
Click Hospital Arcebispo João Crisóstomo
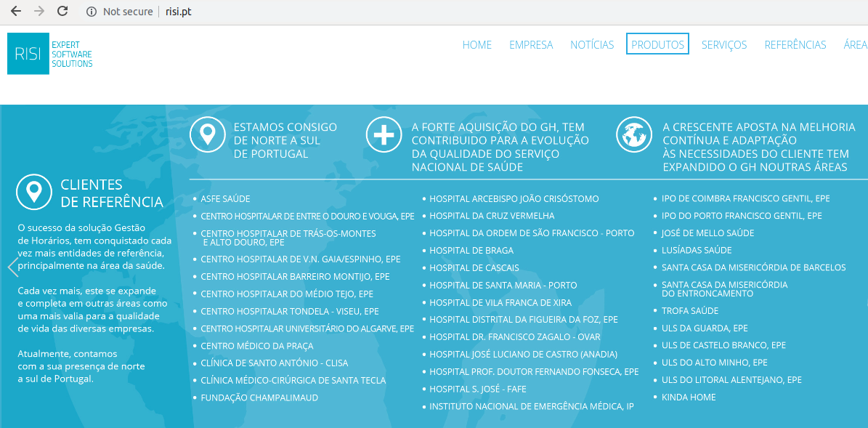514,198
